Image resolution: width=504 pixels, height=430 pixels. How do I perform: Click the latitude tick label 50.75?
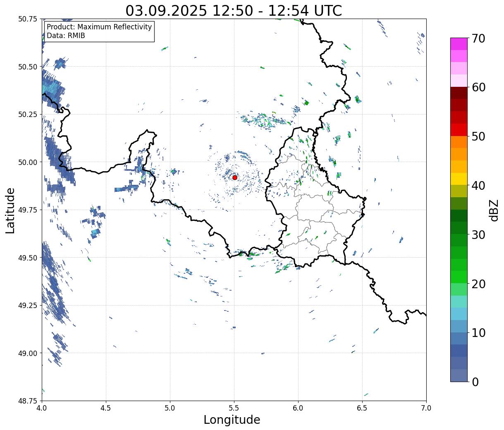(27, 19)
